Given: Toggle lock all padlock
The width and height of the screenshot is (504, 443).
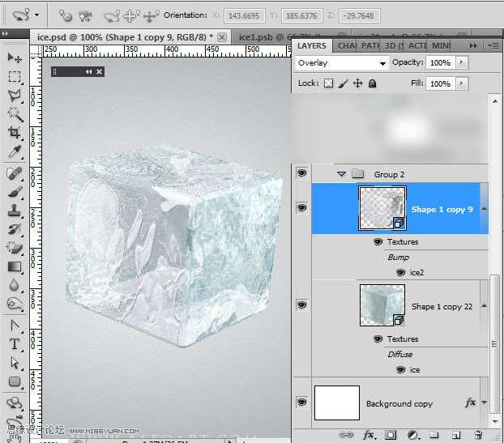Looking at the screenshot, I should (x=372, y=83).
